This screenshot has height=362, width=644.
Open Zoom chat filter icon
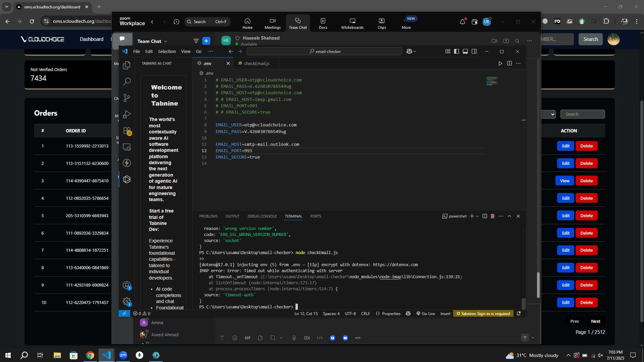tap(196, 41)
